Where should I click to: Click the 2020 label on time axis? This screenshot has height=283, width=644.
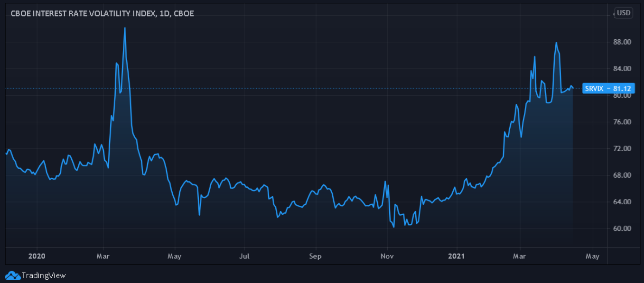(x=37, y=256)
